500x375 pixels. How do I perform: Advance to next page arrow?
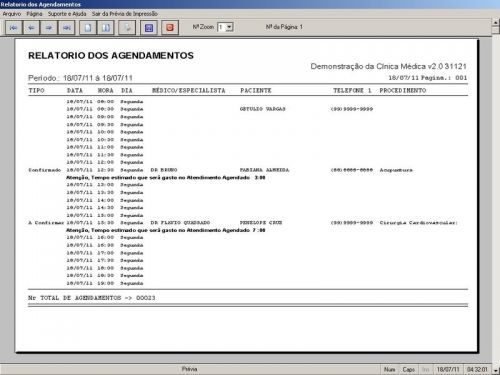[49, 28]
